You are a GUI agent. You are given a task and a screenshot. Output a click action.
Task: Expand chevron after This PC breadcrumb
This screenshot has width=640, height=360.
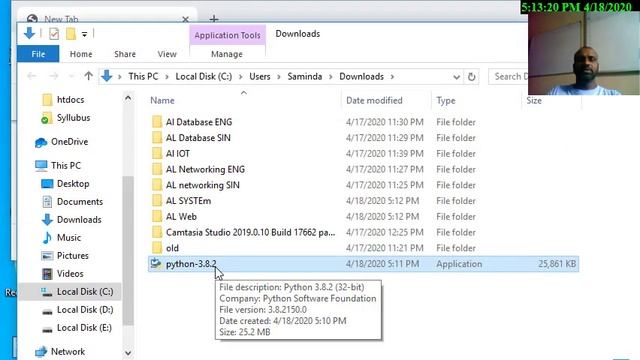(x=167, y=77)
